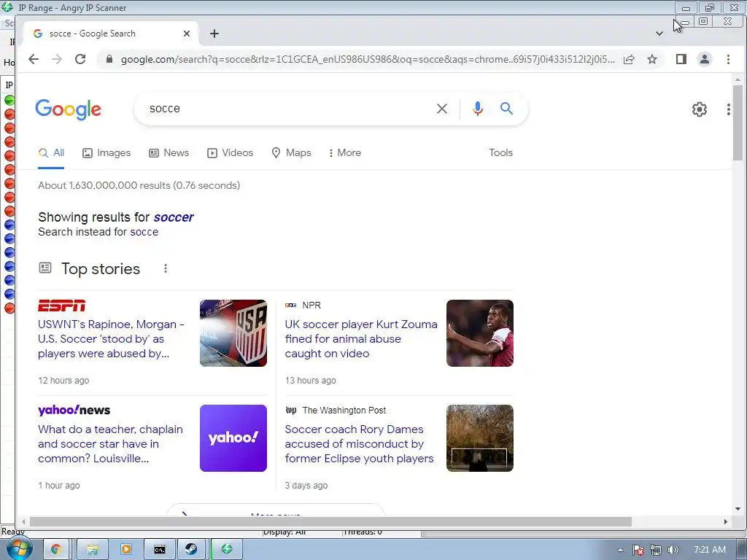747x560 pixels.
Task: Click into the search field containing 'socce'
Action: 286,109
